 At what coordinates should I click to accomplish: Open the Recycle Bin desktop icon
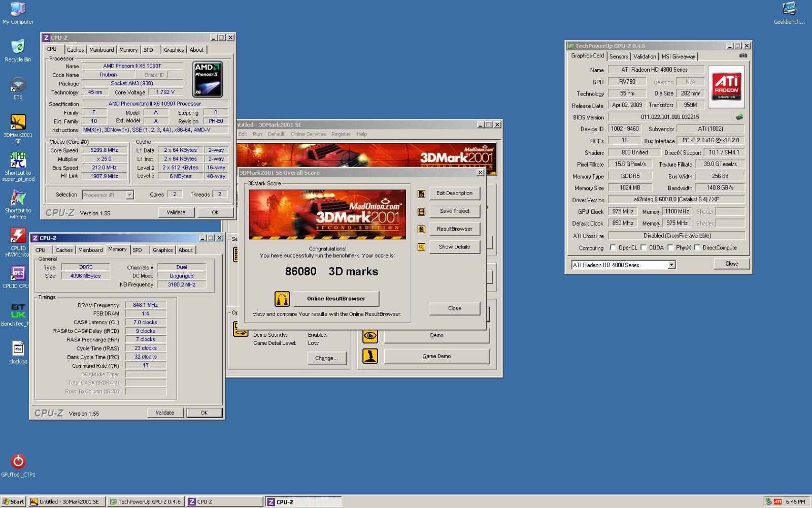coord(18,51)
